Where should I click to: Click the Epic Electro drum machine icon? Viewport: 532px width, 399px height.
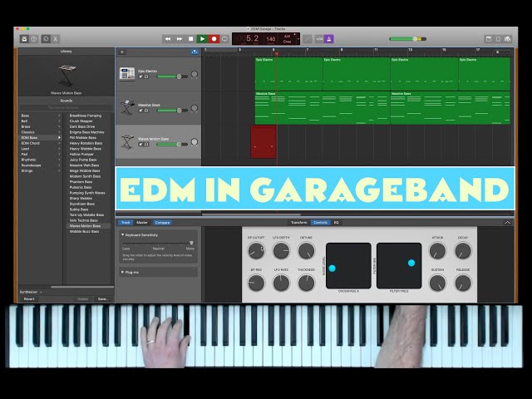click(x=127, y=74)
